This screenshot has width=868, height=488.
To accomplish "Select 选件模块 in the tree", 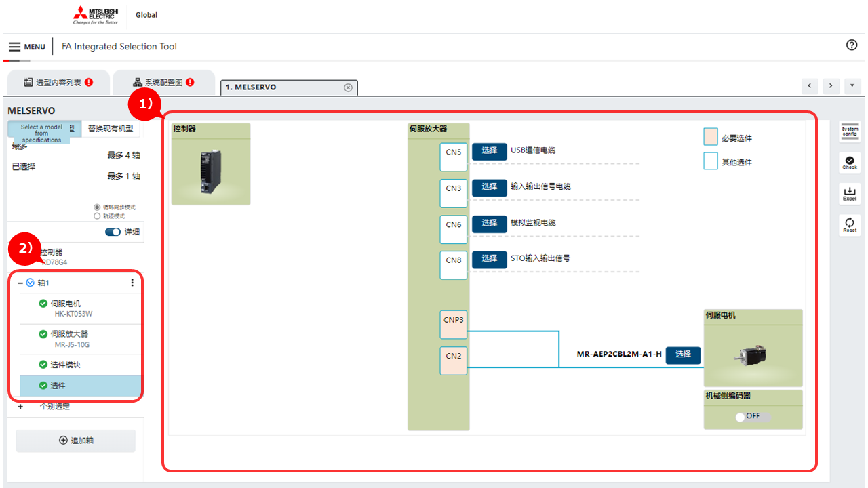I will coord(80,365).
